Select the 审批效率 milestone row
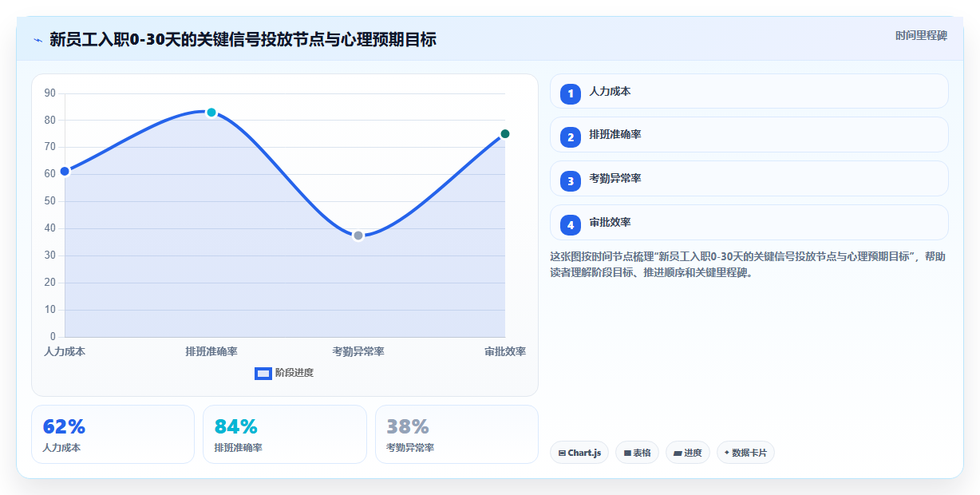The height and width of the screenshot is (495, 980). click(749, 222)
